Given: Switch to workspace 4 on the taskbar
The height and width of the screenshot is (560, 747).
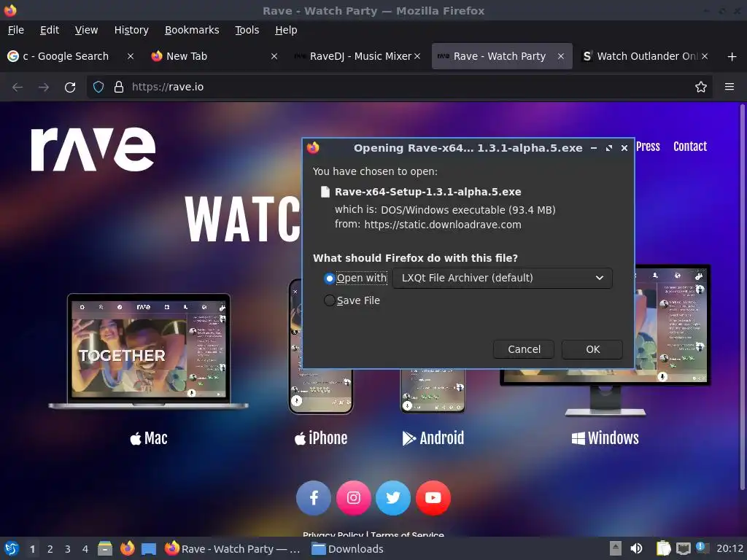Looking at the screenshot, I should pos(85,549).
